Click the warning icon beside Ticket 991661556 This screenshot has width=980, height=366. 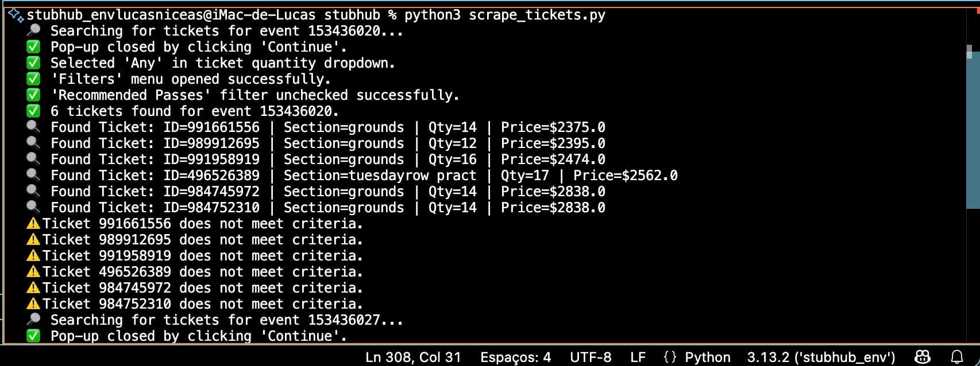pyautogui.click(x=34, y=223)
